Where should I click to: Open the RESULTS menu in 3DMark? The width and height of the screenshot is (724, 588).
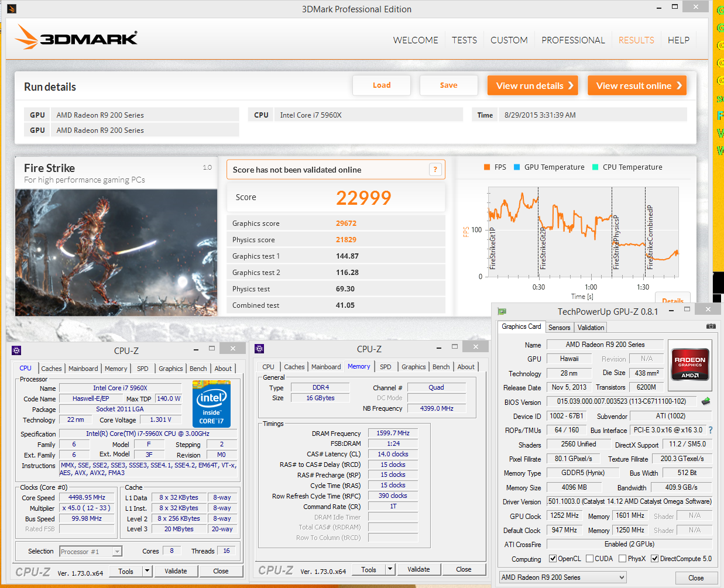[x=636, y=40]
